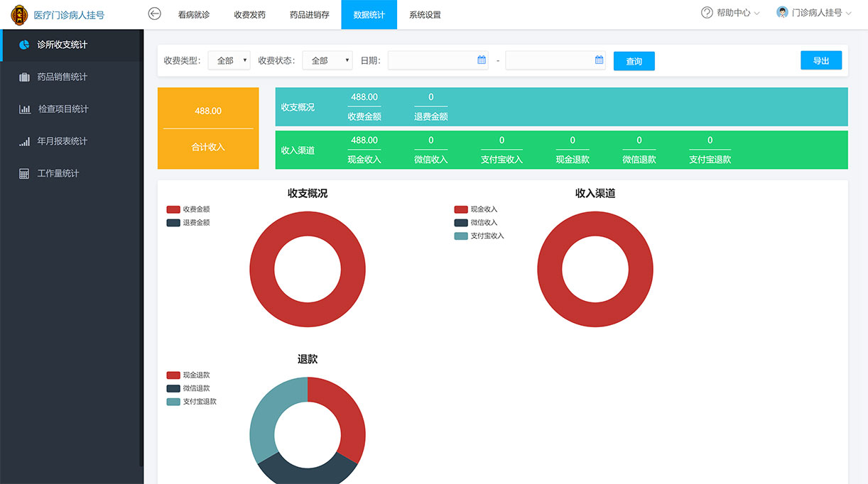The height and width of the screenshot is (484, 868).
Task: Expand the 门诊病人挂号 user menu
Action: tap(815, 13)
